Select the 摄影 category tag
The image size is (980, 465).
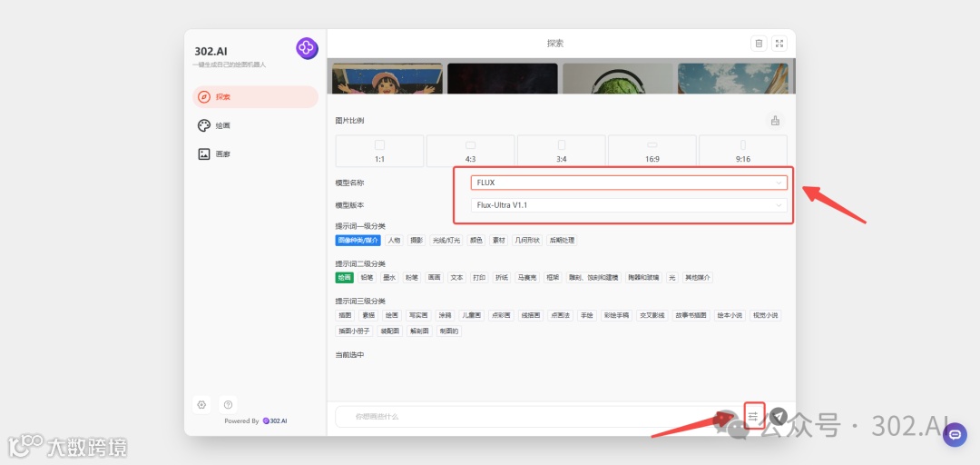(416, 241)
